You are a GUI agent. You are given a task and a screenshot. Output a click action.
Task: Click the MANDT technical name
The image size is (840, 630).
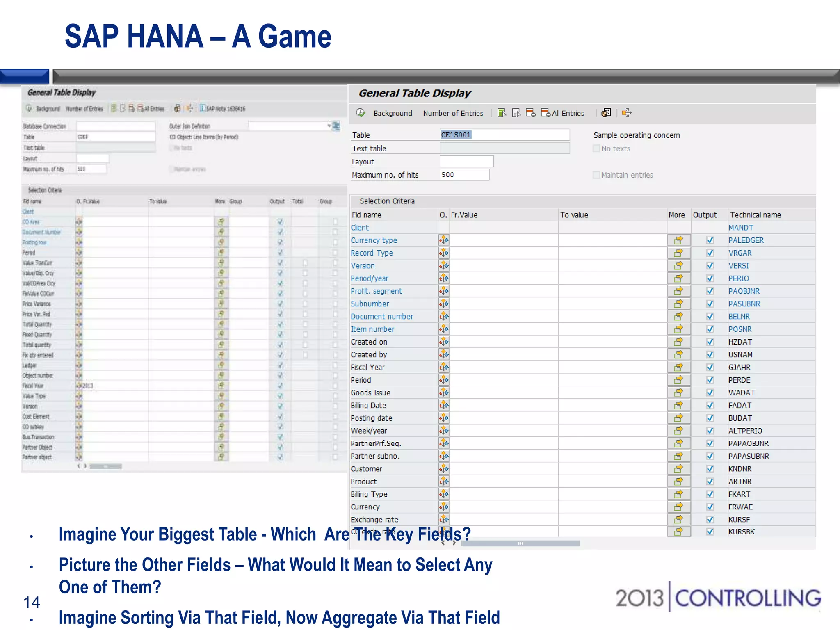741,228
